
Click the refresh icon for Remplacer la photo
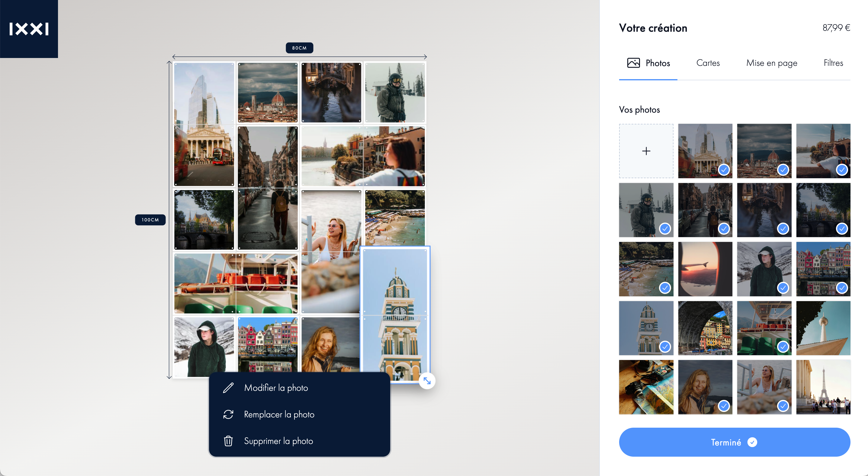point(228,414)
